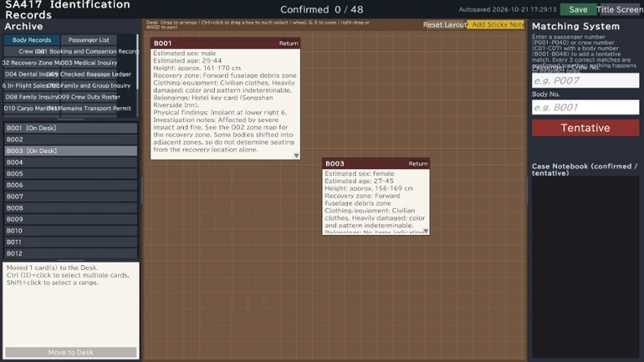This screenshot has width=644, height=362.
Task: Click the Case Notebook panel area
Action: click(x=585, y=267)
